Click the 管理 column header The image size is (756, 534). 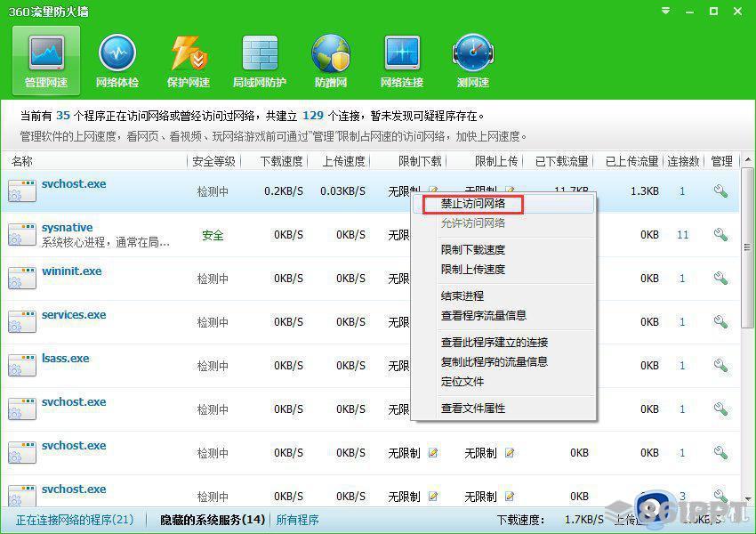coord(722,161)
